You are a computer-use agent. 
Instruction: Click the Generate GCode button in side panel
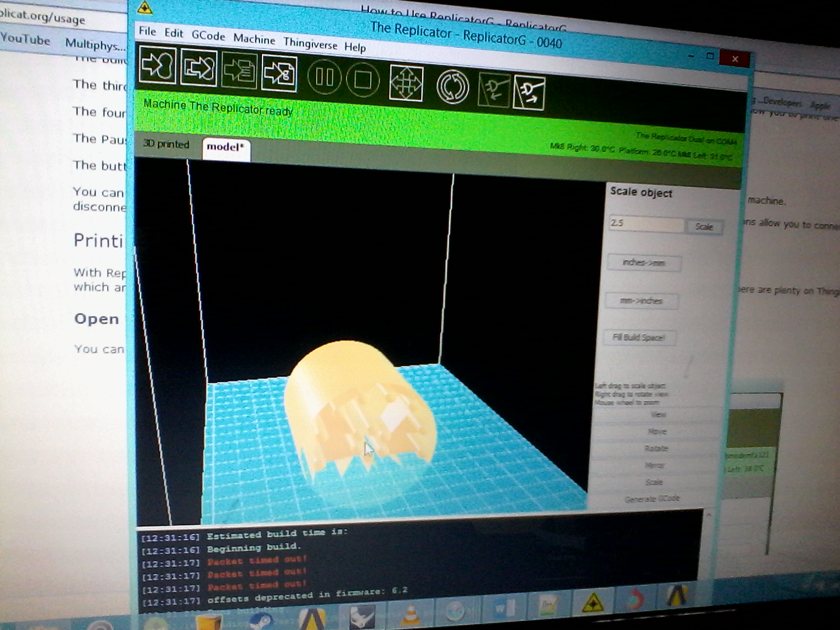tap(652, 499)
